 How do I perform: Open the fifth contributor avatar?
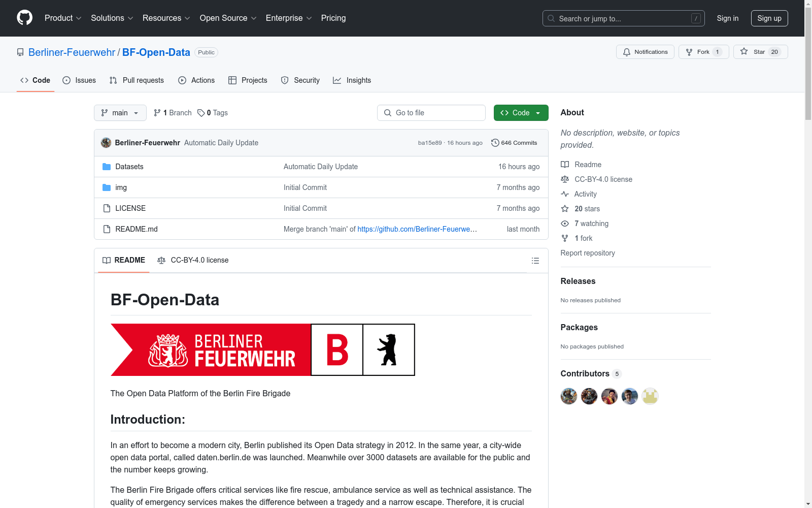650,396
